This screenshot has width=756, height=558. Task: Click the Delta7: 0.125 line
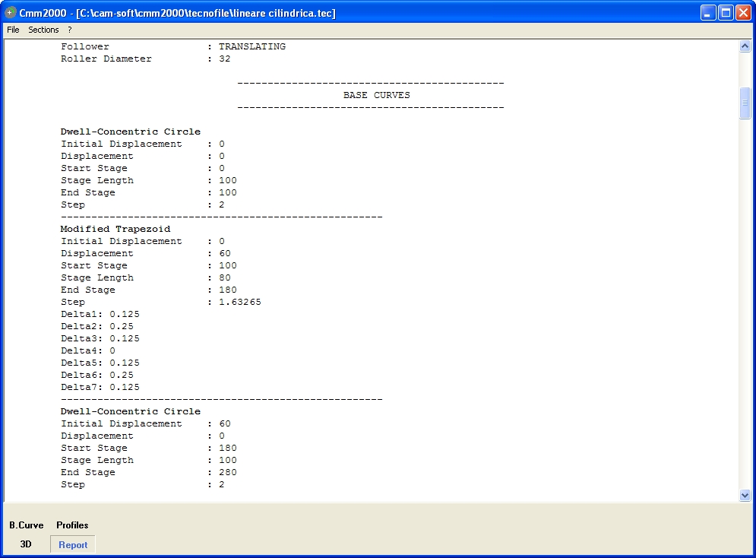pyautogui.click(x=100, y=387)
